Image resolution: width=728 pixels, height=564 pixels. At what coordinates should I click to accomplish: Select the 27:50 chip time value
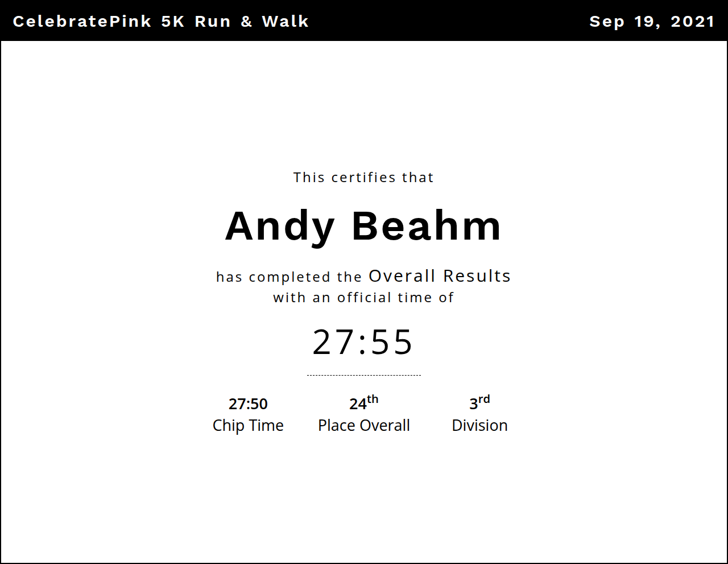tap(248, 404)
